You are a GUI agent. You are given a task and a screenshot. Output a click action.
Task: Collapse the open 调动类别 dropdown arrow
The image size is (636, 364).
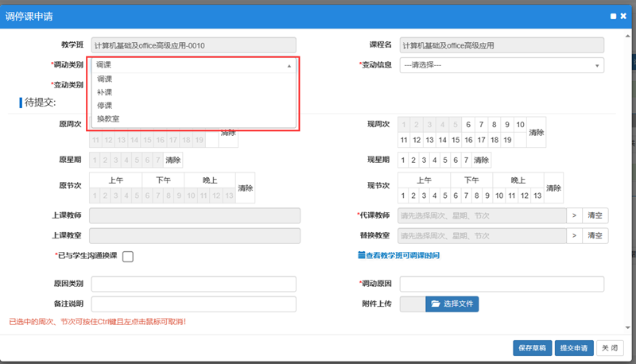tap(289, 66)
